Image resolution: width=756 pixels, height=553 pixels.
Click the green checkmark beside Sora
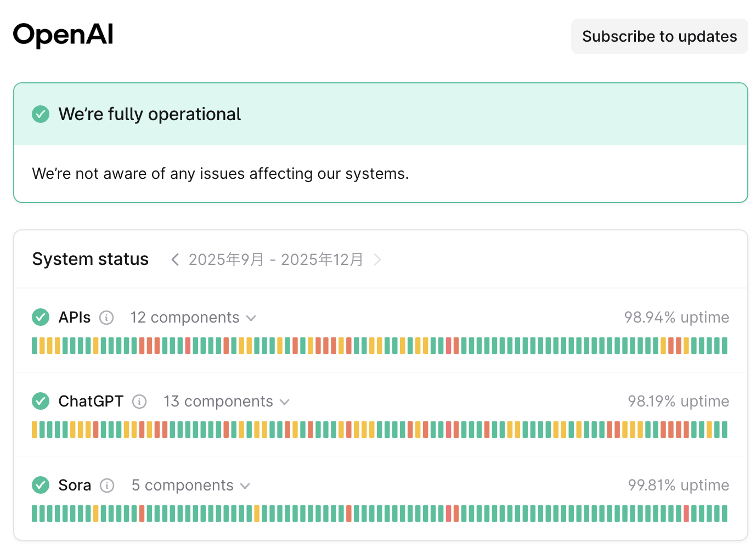pyautogui.click(x=41, y=485)
